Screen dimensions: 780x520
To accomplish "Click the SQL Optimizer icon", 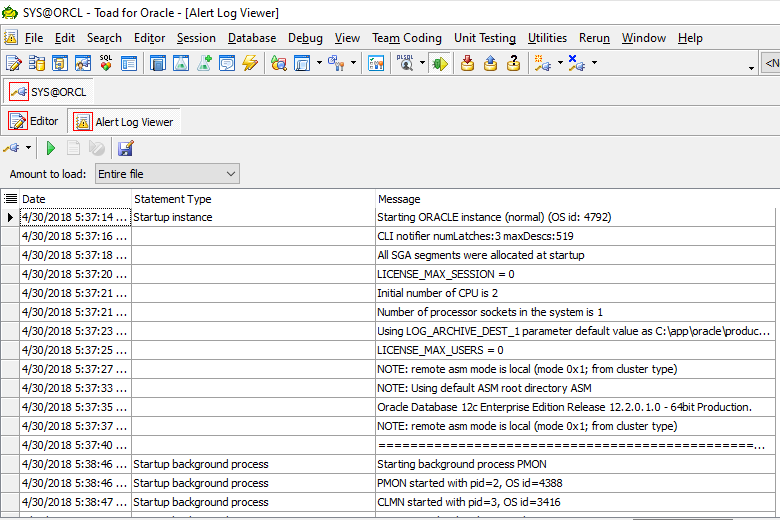I will [x=106, y=63].
